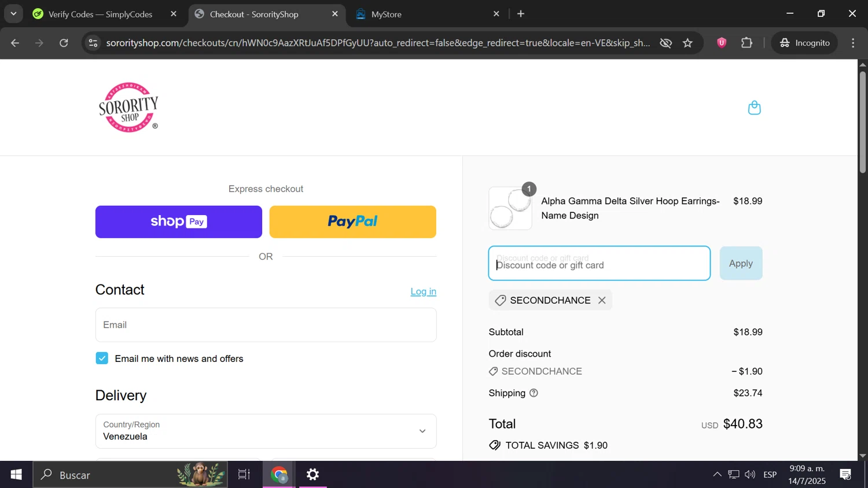The height and width of the screenshot is (488, 868).
Task: Click the Shipping cost $23.74
Action: click(748, 393)
